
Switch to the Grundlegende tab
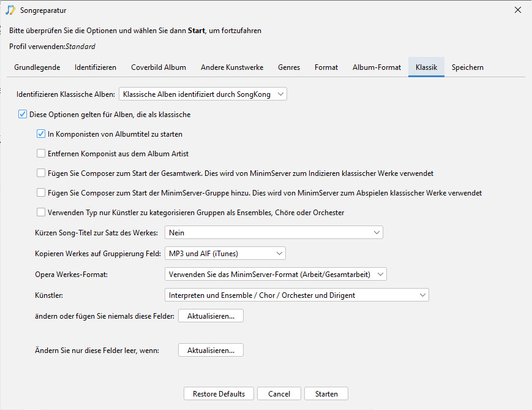tap(37, 67)
